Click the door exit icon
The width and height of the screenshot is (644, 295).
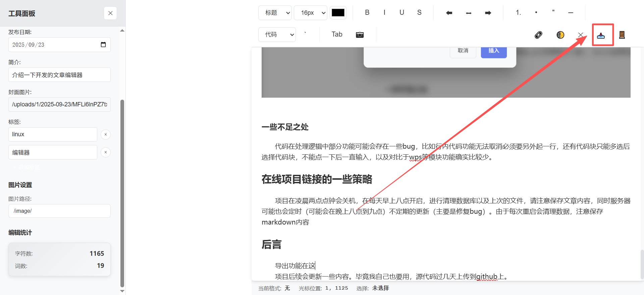click(x=622, y=35)
